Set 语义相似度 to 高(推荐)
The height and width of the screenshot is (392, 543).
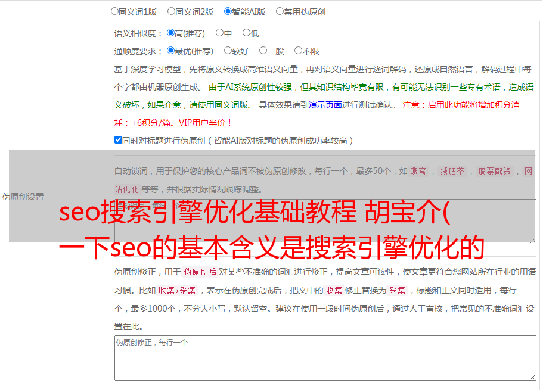coord(170,33)
